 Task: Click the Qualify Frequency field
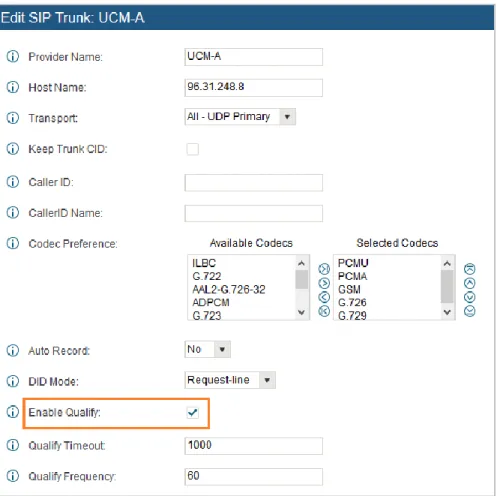tap(254, 476)
